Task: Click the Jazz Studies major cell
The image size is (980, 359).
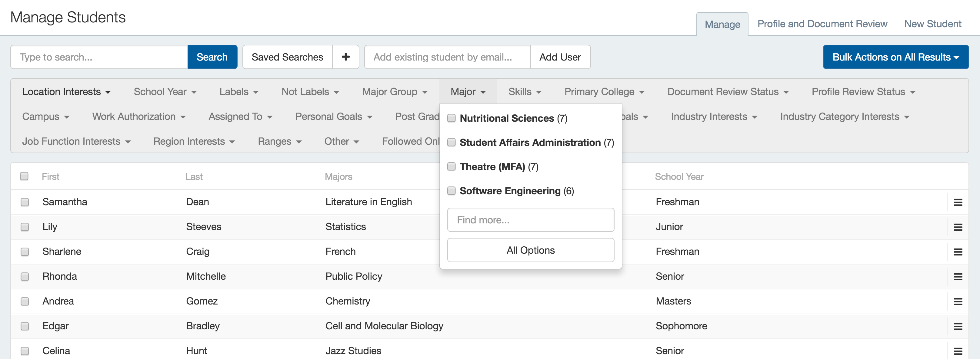Action: coord(353,351)
